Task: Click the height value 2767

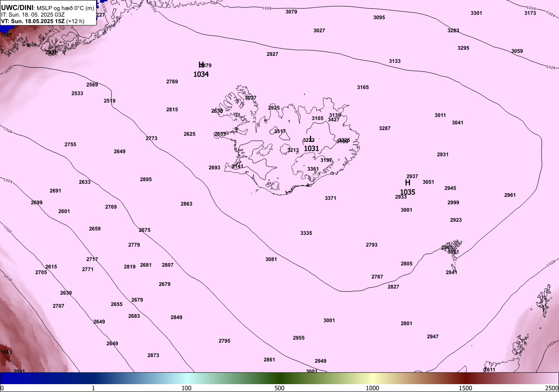Action: (x=377, y=277)
